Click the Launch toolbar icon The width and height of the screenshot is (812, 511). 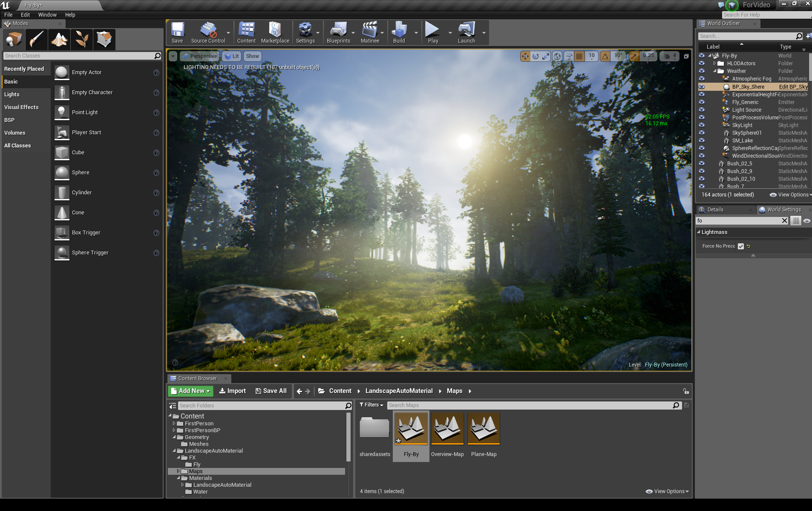click(466, 33)
